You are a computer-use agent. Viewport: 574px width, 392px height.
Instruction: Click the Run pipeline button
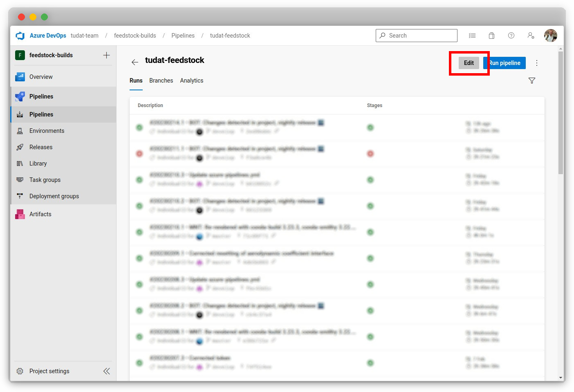[504, 63]
